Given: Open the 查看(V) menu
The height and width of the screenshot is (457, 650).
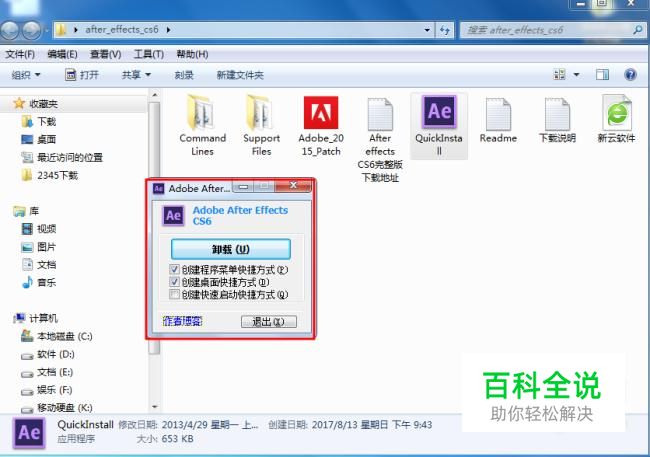Looking at the screenshot, I should point(106,54).
